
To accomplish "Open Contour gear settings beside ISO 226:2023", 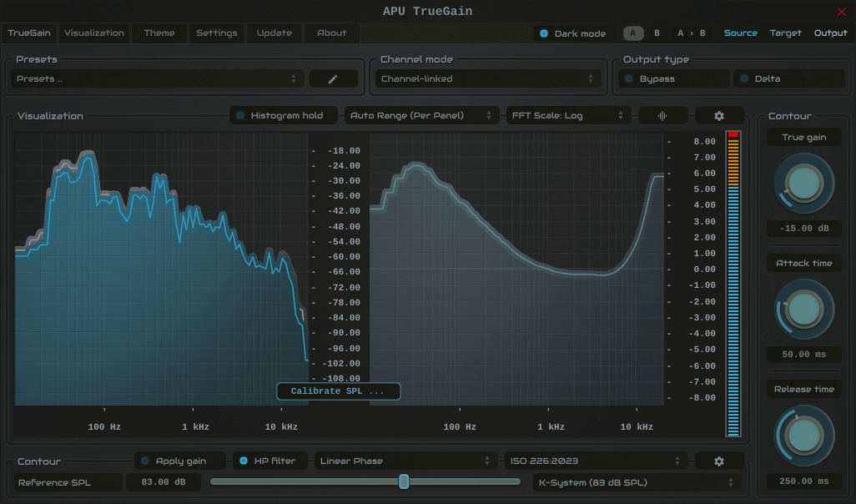I will tap(719, 461).
